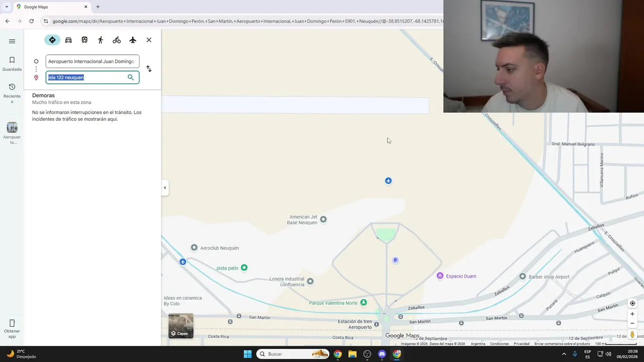Zoom out on the map
This screenshot has height=362, width=644.
[632, 323]
